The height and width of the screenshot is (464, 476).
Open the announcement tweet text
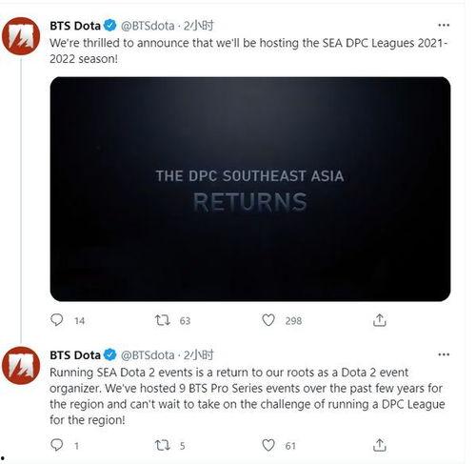tap(248, 50)
